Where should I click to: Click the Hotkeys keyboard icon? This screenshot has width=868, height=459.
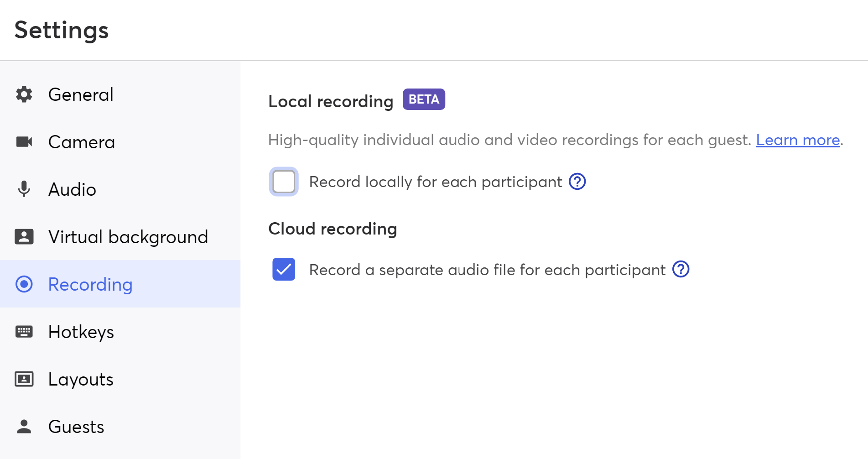coord(24,332)
